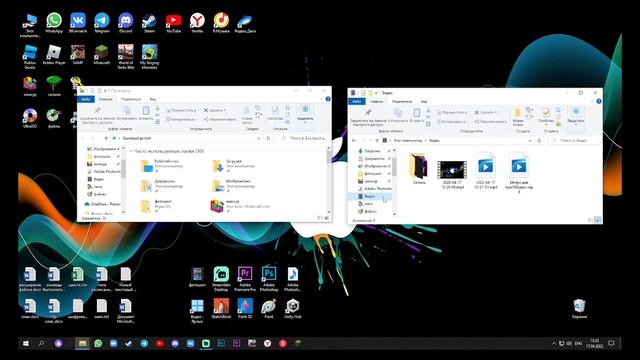Click Вставить (Paste) in Видео window ribbon

tap(416, 116)
